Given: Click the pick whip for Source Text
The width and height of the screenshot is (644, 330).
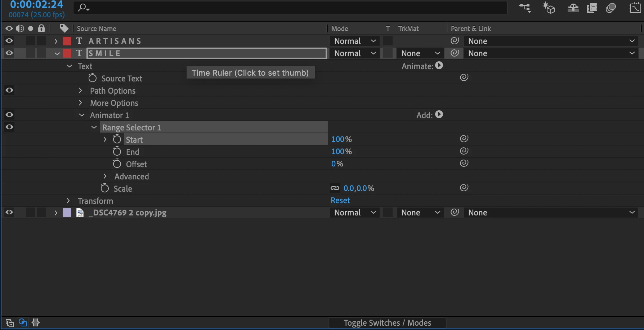Looking at the screenshot, I should (464, 77).
